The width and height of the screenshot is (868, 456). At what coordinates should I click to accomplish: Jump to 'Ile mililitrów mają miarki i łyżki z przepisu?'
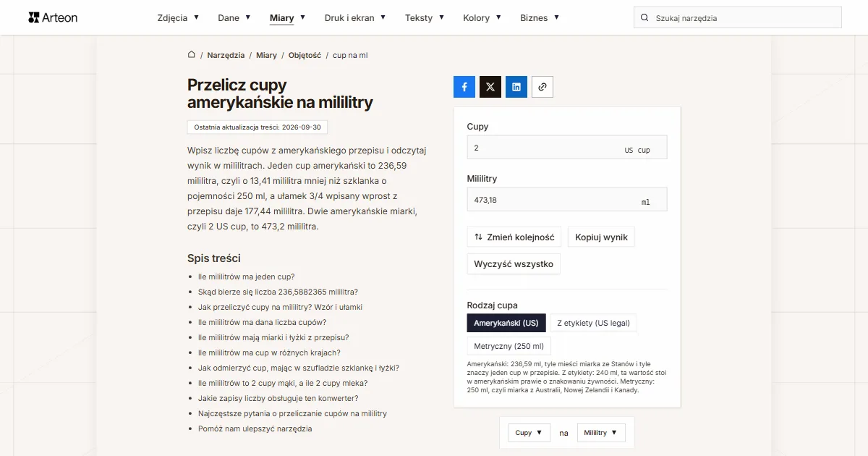pyautogui.click(x=273, y=337)
